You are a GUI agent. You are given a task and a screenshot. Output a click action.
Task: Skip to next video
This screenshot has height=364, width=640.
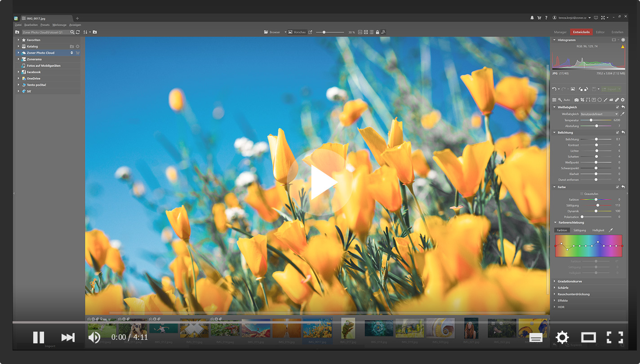click(68, 337)
